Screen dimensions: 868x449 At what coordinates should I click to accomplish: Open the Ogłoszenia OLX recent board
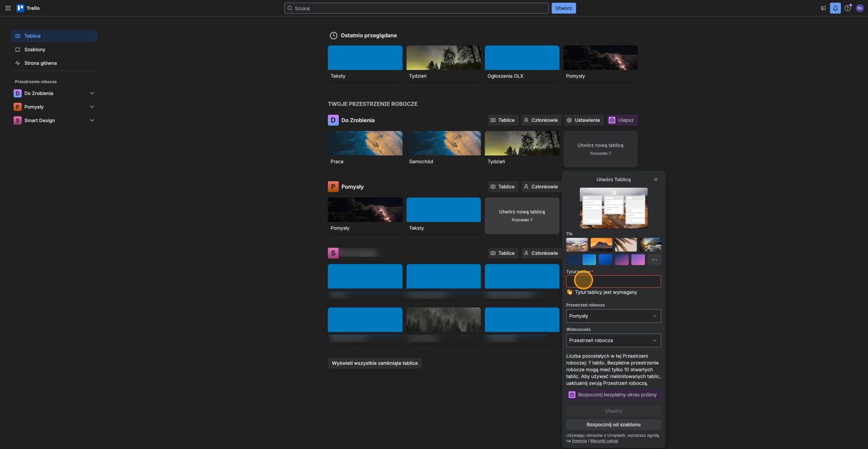pyautogui.click(x=522, y=64)
